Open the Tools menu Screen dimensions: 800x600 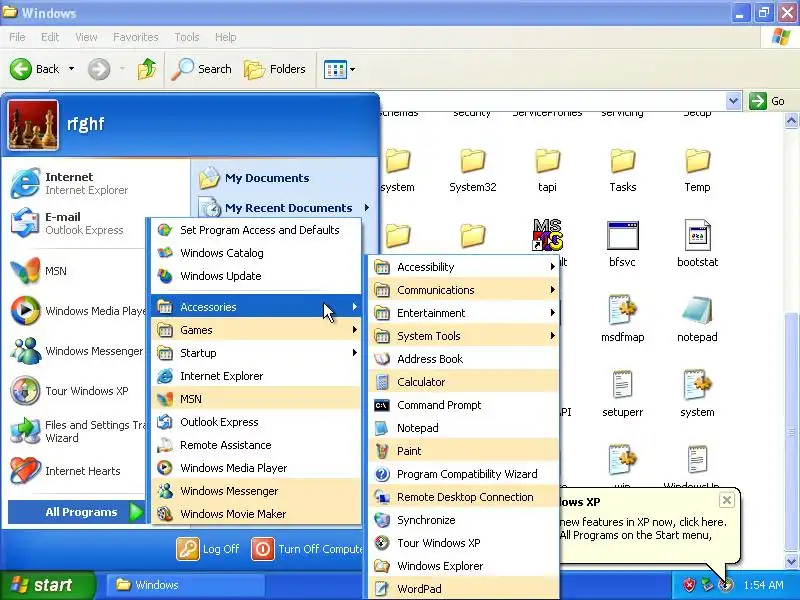pos(187,37)
